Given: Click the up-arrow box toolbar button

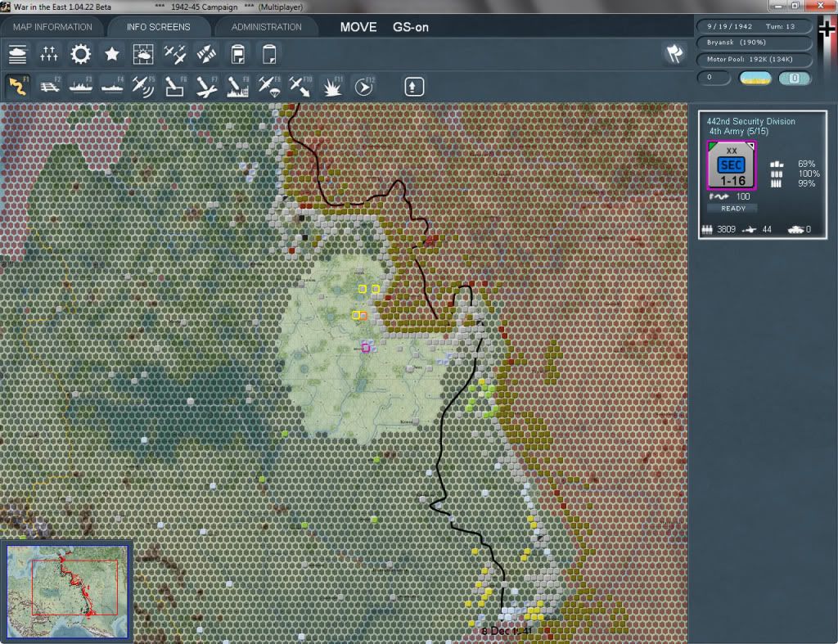Looking at the screenshot, I should pos(413,87).
